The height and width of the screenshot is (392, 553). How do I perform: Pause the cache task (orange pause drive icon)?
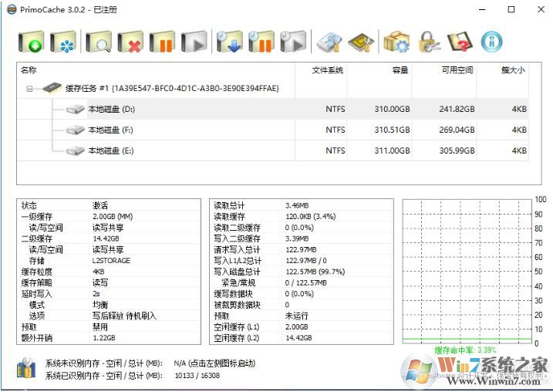pyautogui.click(x=162, y=42)
